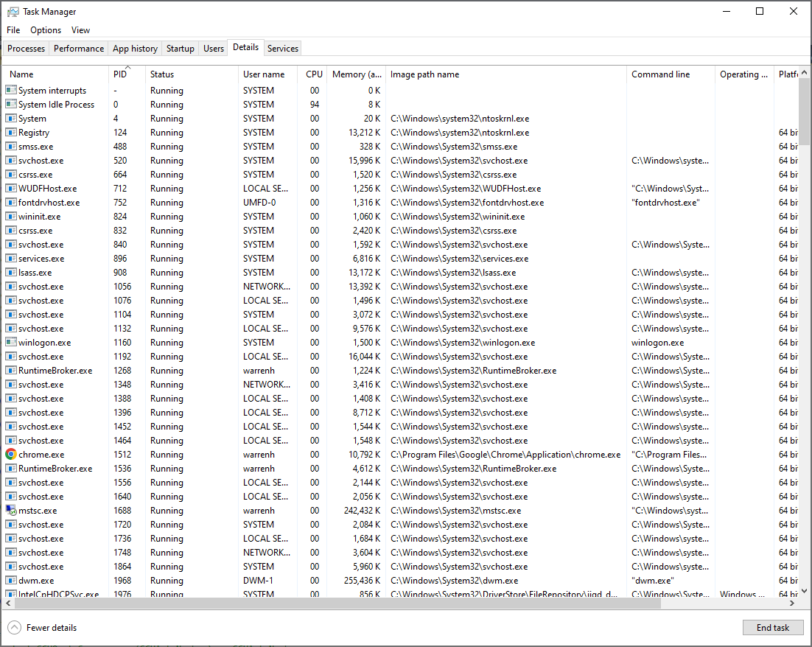812x647 pixels.
Task: Click the wininit.exe process icon
Action: [11, 216]
